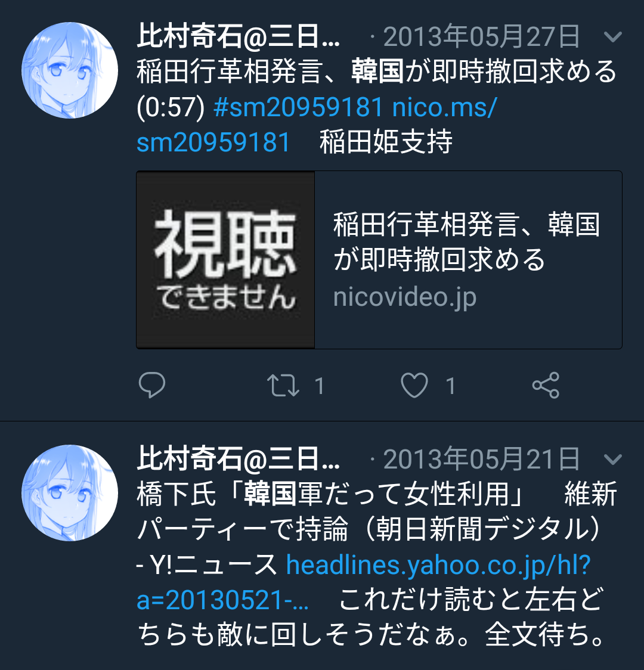Follow the nico.ms/sm20959181 link
Viewport: 644px width, 670px height.
point(317,125)
